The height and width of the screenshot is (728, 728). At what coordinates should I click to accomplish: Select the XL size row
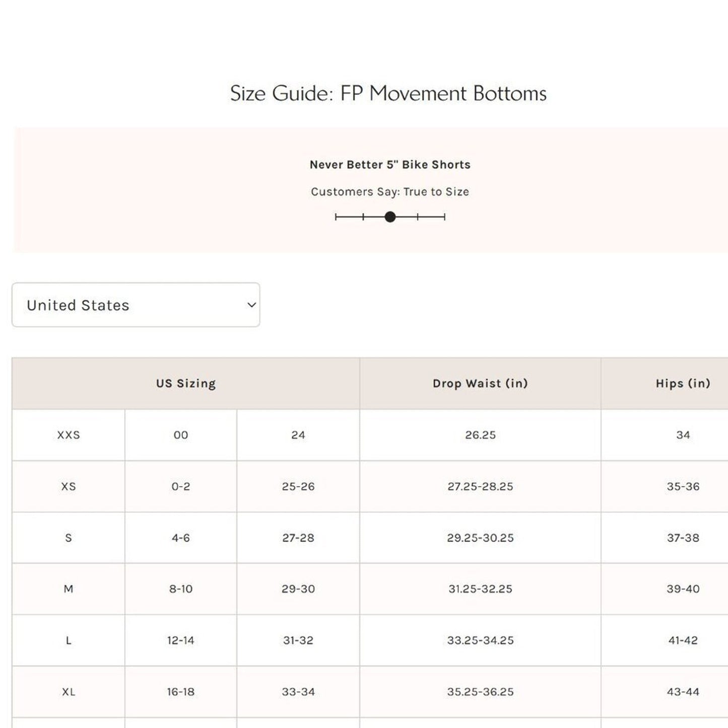[x=69, y=692]
